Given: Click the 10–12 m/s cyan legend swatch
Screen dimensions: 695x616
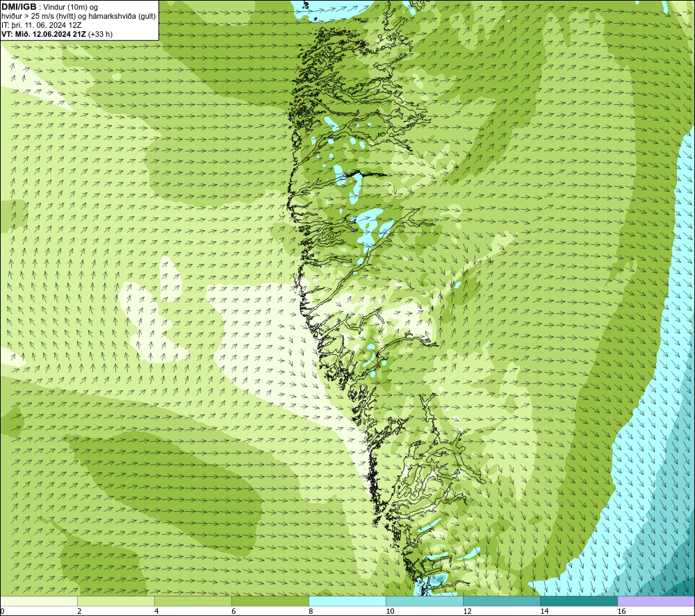Looking at the screenshot, I should [424, 601].
